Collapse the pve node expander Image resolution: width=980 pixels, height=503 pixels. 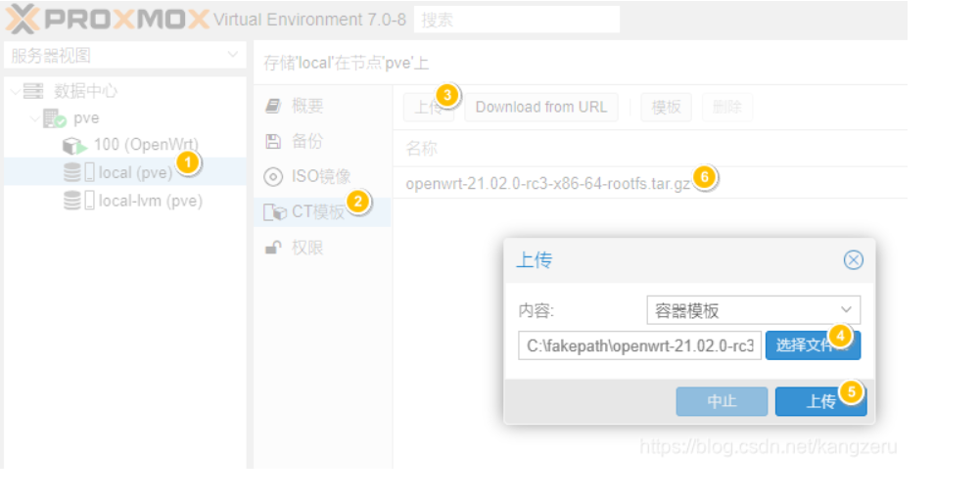click(34, 118)
